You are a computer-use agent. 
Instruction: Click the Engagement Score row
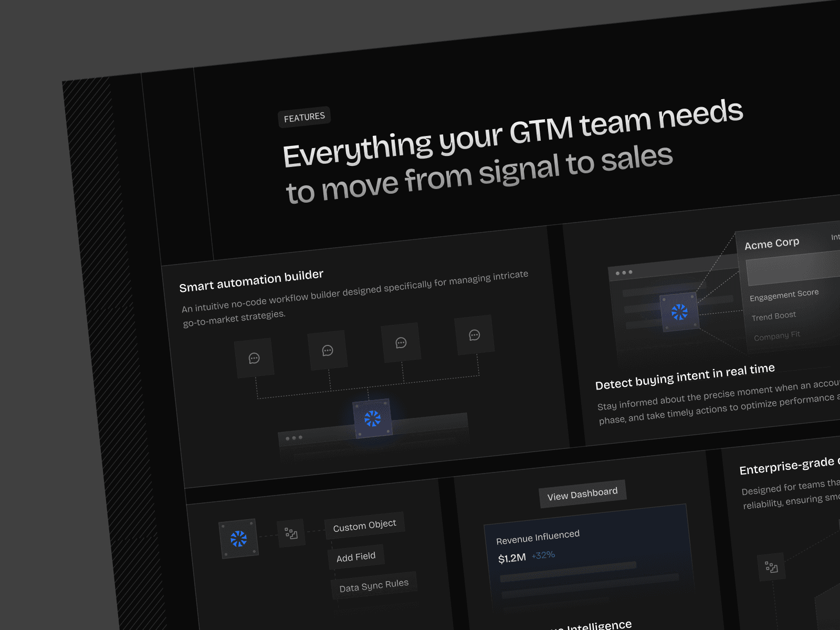(784, 295)
